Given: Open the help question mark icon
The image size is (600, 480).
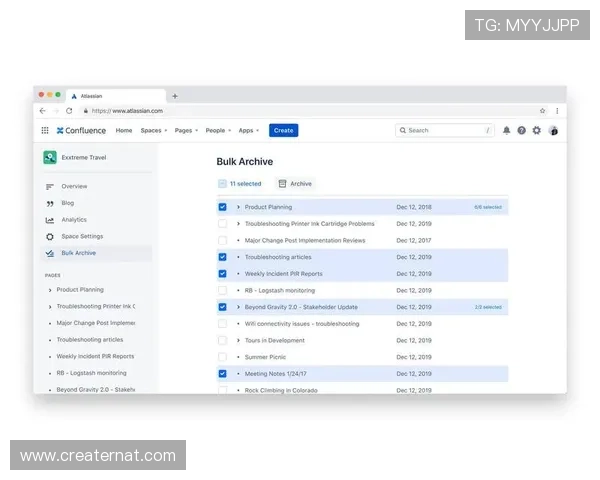Looking at the screenshot, I should (521, 130).
